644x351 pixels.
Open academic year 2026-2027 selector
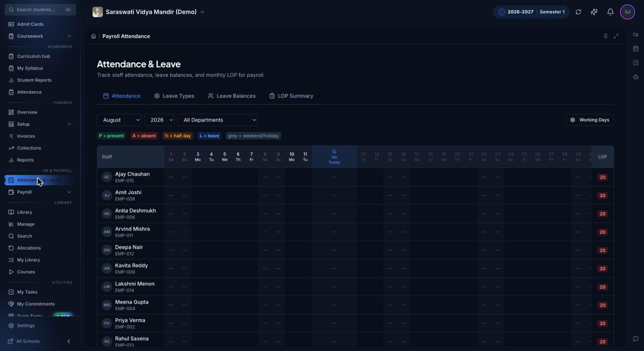[x=531, y=12]
